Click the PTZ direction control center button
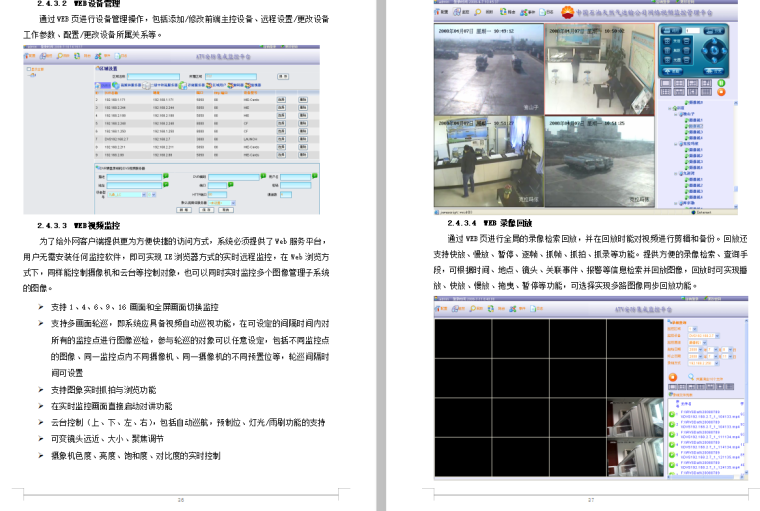The height and width of the screenshot is (511, 760). [x=712, y=52]
